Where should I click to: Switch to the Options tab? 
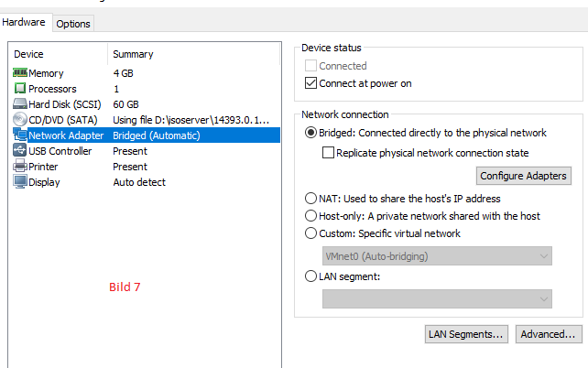pos(73,23)
